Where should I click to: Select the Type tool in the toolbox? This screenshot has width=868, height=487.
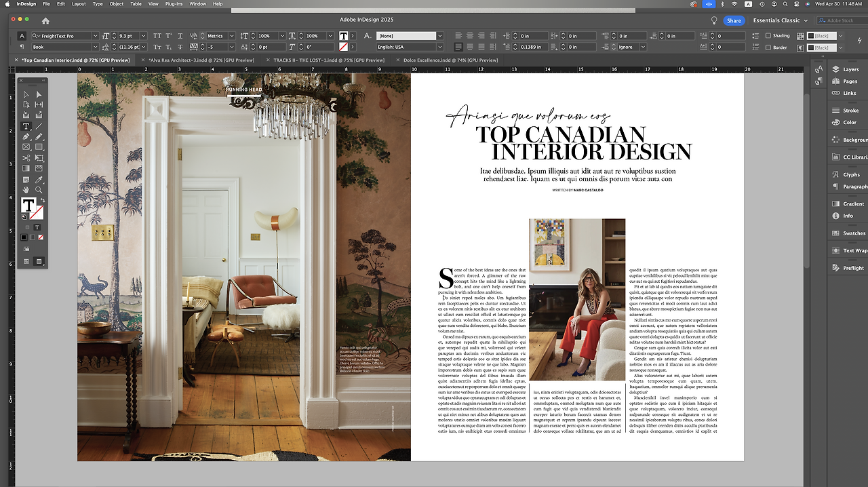click(x=26, y=126)
